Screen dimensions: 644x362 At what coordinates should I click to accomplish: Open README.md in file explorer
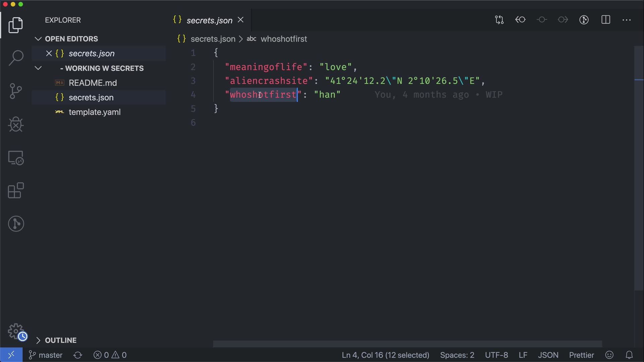[93, 83]
